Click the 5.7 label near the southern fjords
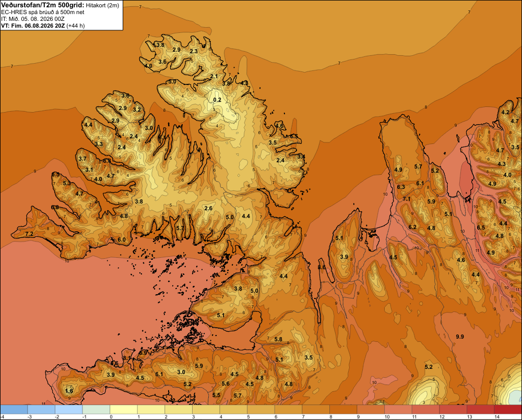 [180, 228]
